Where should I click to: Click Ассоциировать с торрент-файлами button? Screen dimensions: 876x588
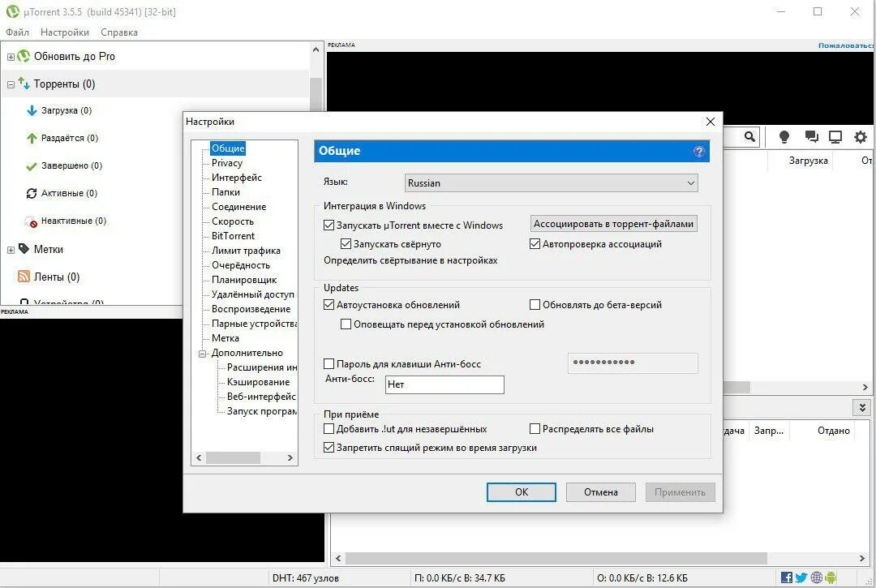click(613, 224)
